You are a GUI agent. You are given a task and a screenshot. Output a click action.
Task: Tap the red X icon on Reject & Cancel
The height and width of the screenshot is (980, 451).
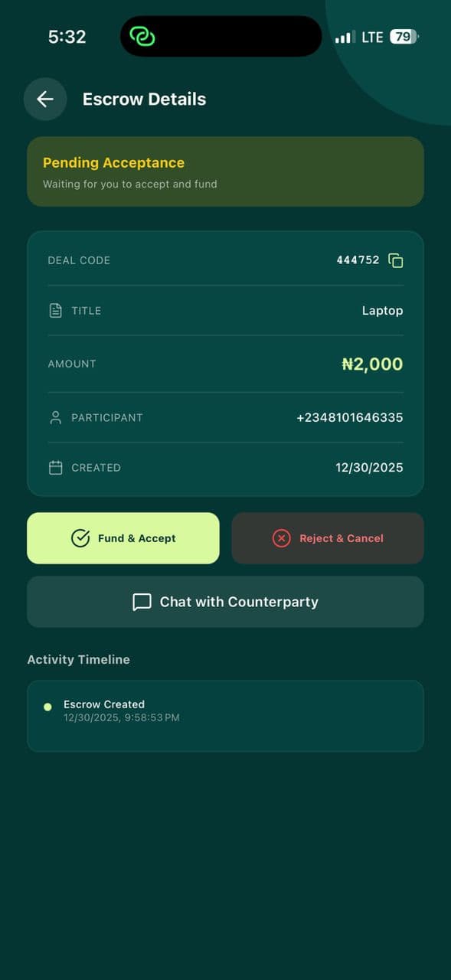(x=283, y=538)
